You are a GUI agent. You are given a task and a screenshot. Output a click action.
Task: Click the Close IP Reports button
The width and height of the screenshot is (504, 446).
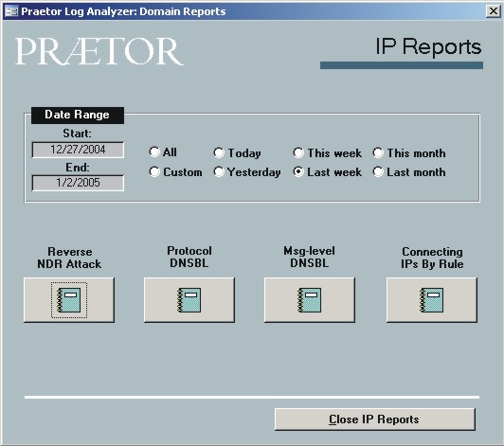375,419
